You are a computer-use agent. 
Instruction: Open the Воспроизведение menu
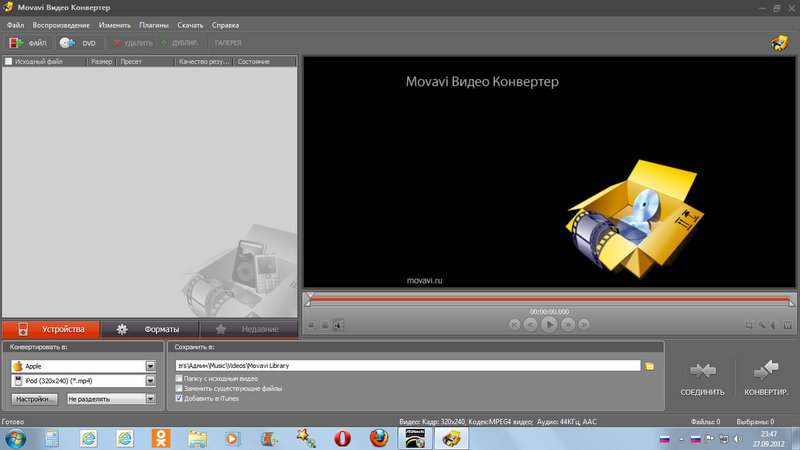pyautogui.click(x=61, y=25)
